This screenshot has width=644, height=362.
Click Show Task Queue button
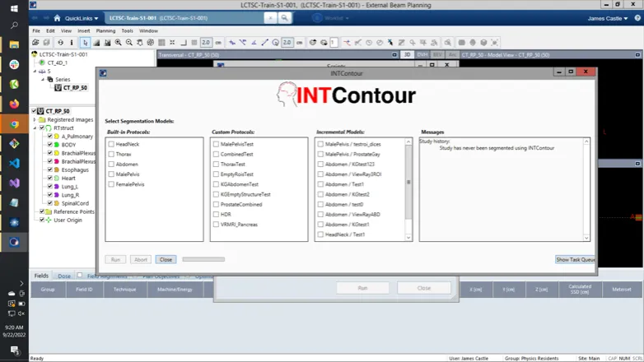pos(575,259)
